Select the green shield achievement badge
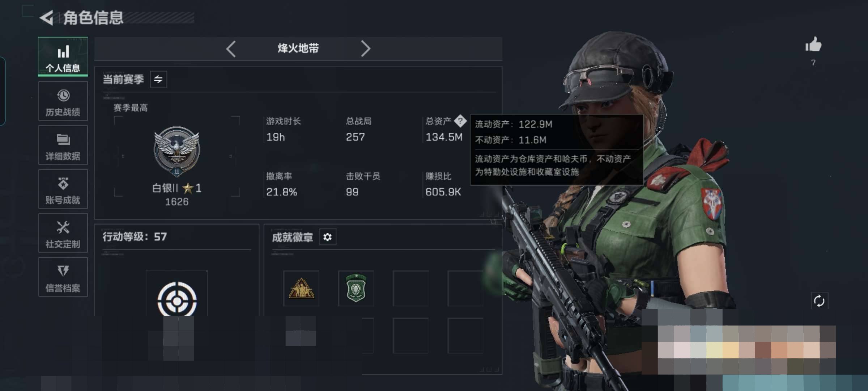Viewport: 868px width, 391px height. [x=356, y=289]
